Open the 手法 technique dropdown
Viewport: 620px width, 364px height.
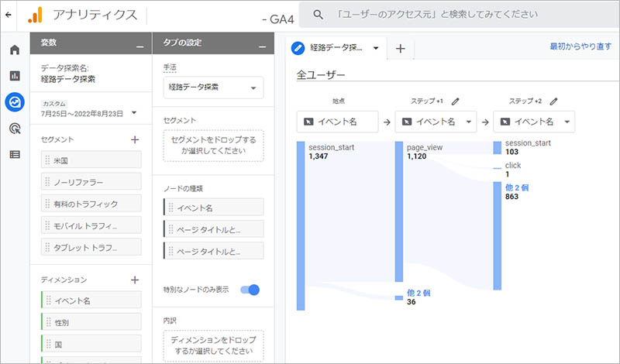tap(213, 88)
